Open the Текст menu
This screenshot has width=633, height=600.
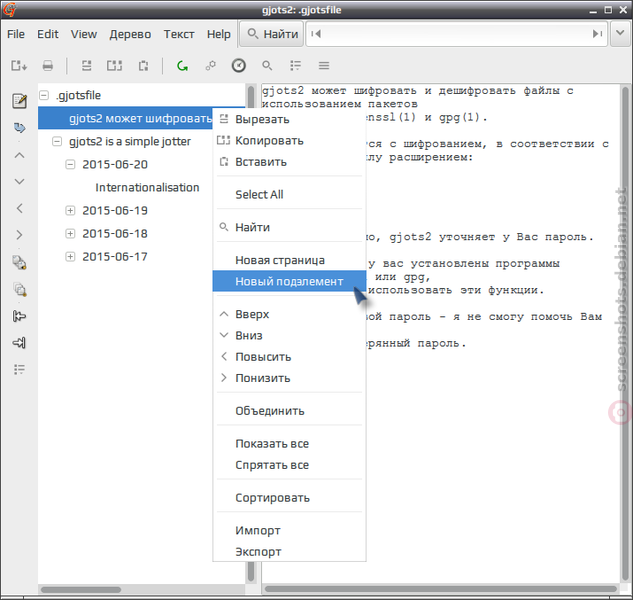tap(179, 34)
